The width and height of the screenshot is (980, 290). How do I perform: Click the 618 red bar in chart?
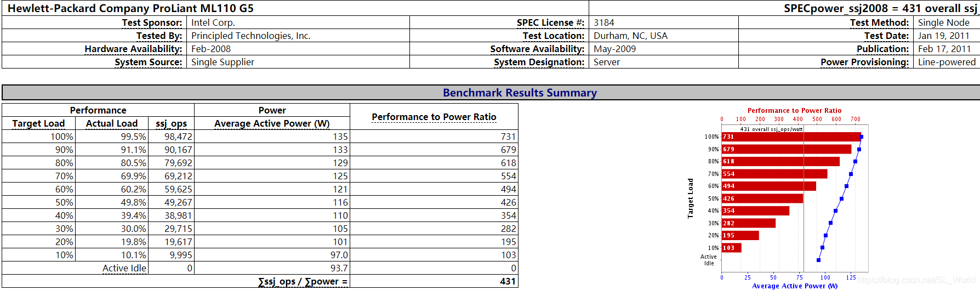pos(780,161)
